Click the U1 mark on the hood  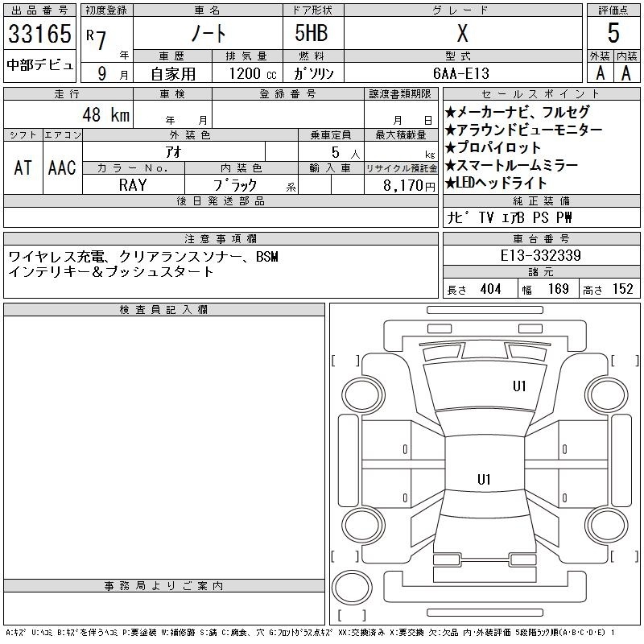pos(519,386)
